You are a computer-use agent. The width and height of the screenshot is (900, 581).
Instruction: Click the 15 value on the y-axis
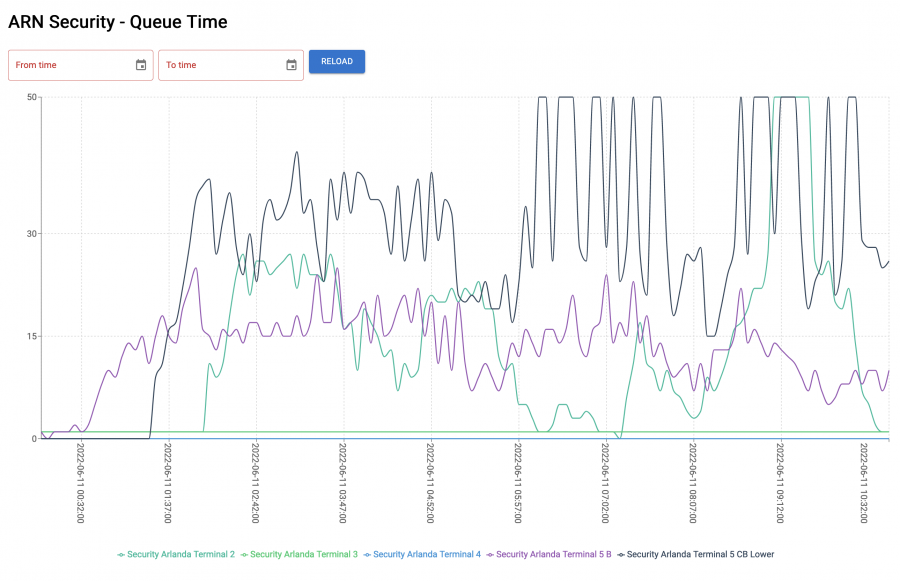pos(32,336)
